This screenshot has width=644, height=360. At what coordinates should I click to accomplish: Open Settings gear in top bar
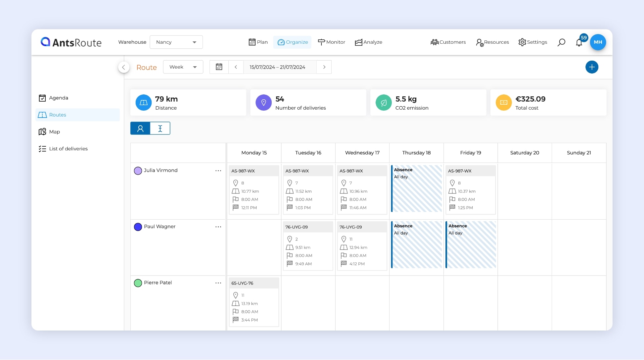(532, 42)
